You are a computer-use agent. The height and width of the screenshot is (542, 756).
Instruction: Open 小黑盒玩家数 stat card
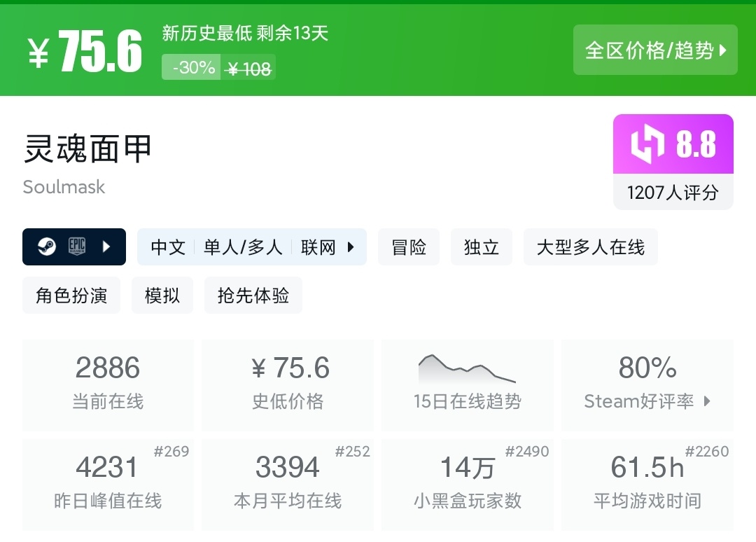pos(467,484)
